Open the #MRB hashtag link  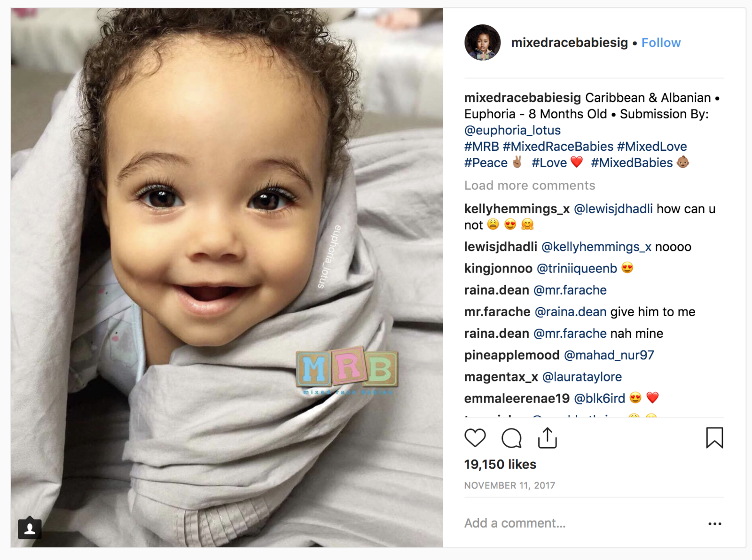pyautogui.click(x=481, y=147)
